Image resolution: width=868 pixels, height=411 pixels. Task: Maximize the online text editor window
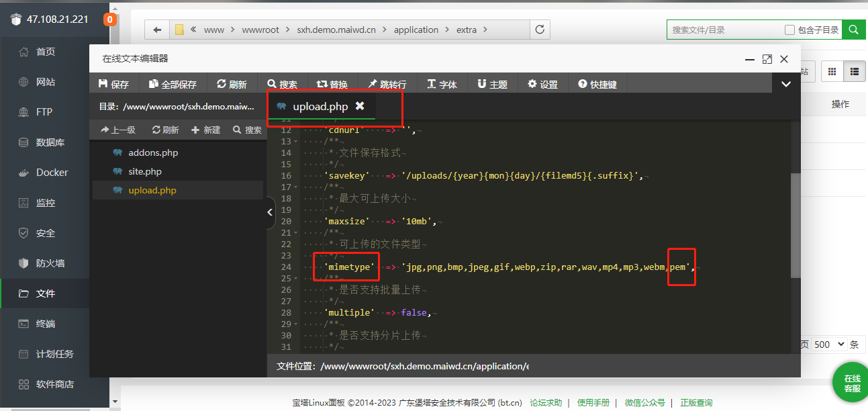tap(767, 59)
